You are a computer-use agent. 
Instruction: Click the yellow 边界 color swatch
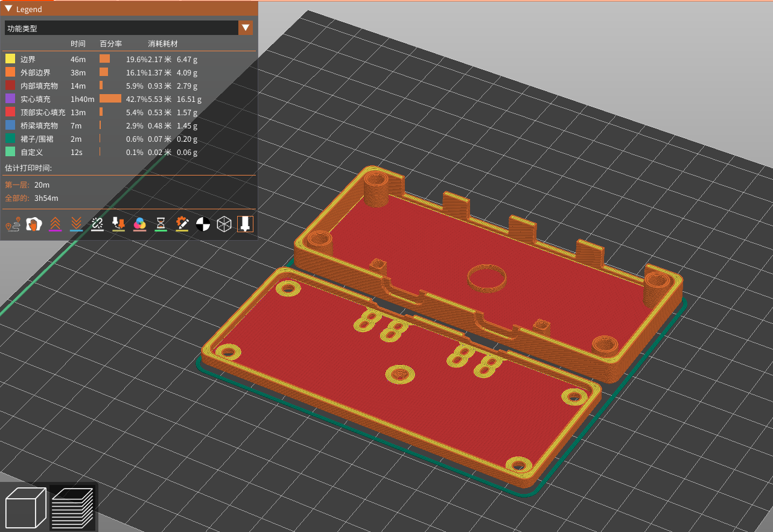point(10,59)
